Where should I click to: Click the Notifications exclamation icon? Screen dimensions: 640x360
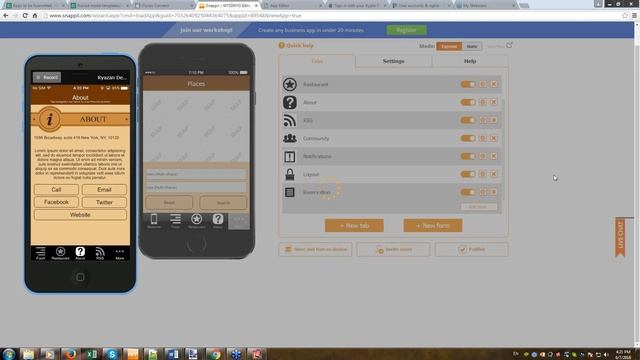[289, 156]
